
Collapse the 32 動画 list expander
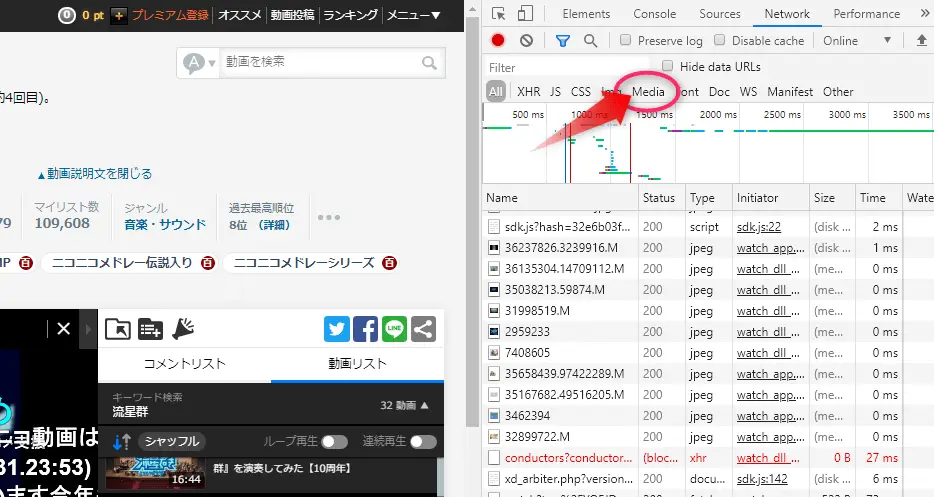[x=404, y=405]
